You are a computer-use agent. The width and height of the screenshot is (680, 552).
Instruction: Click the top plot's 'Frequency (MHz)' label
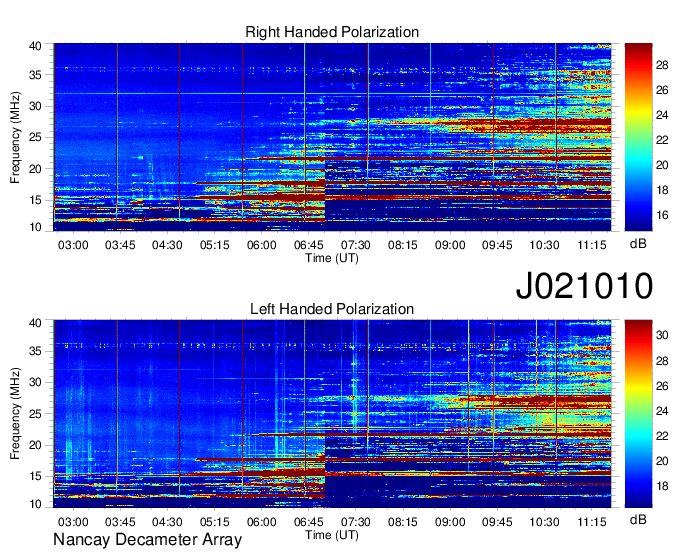15,137
